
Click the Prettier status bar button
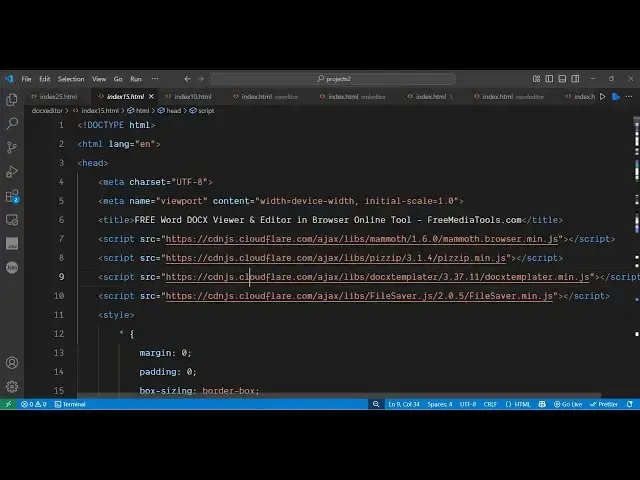[x=604, y=404]
